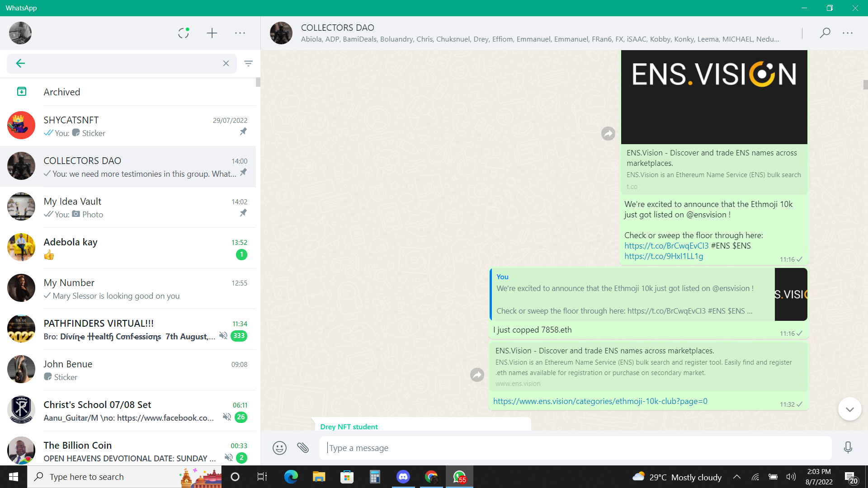Open Discord from the taskbar

tap(403, 477)
